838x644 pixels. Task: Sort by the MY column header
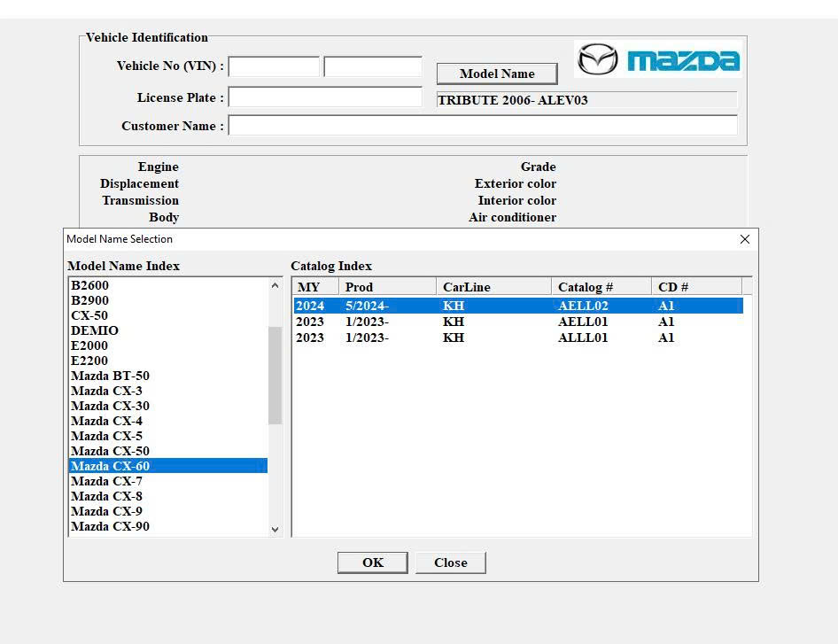click(315, 287)
